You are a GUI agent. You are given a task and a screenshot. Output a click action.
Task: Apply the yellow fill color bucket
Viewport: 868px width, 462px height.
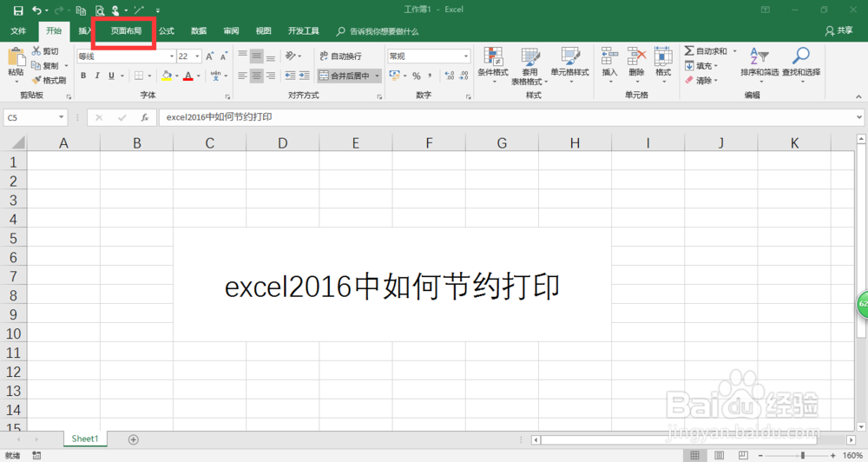click(166, 76)
